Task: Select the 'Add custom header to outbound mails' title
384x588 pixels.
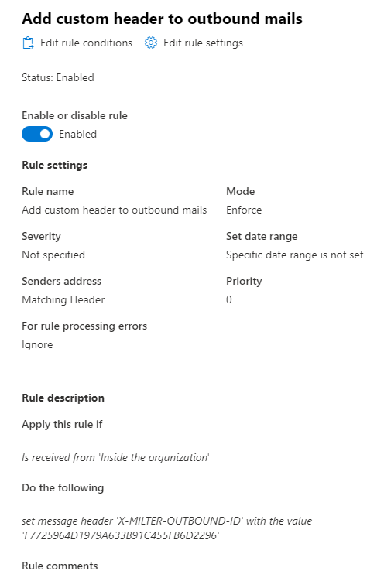Action: (162, 19)
